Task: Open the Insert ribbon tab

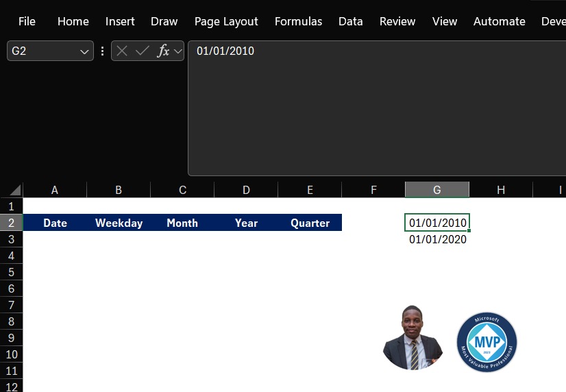Action: click(x=120, y=22)
